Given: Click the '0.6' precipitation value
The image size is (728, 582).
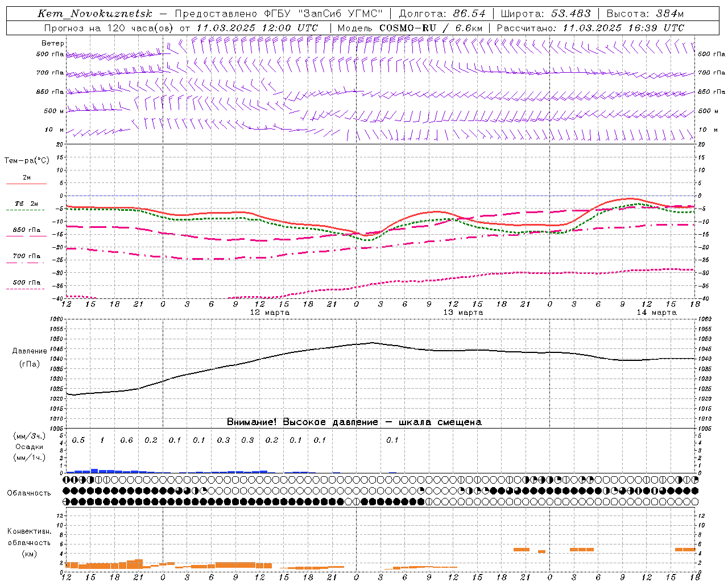Looking at the screenshot, I should (126, 440).
